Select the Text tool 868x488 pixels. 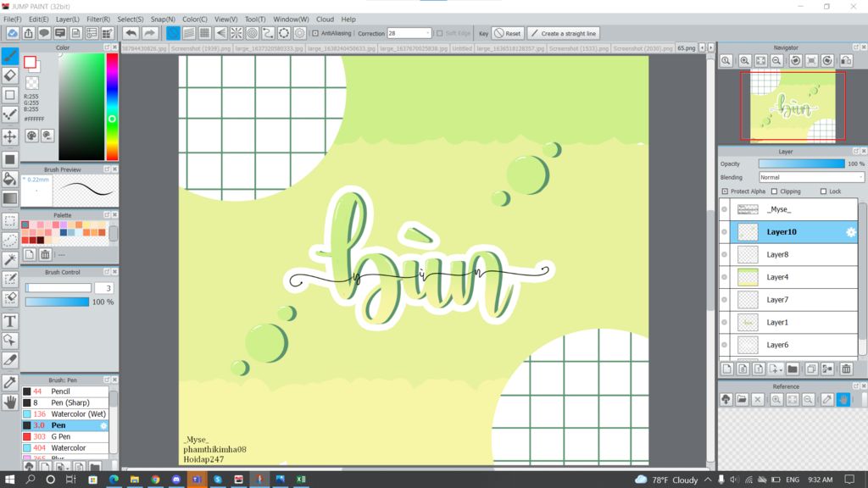(10, 321)
